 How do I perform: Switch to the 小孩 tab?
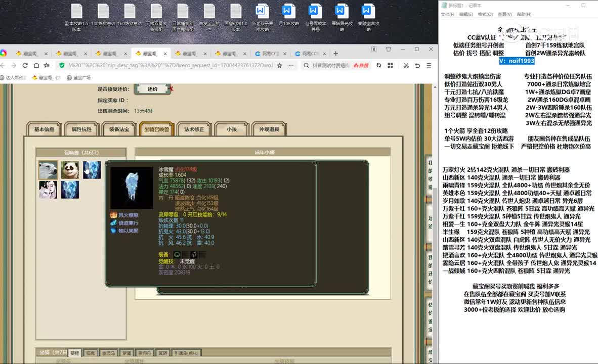pos(232,129)
